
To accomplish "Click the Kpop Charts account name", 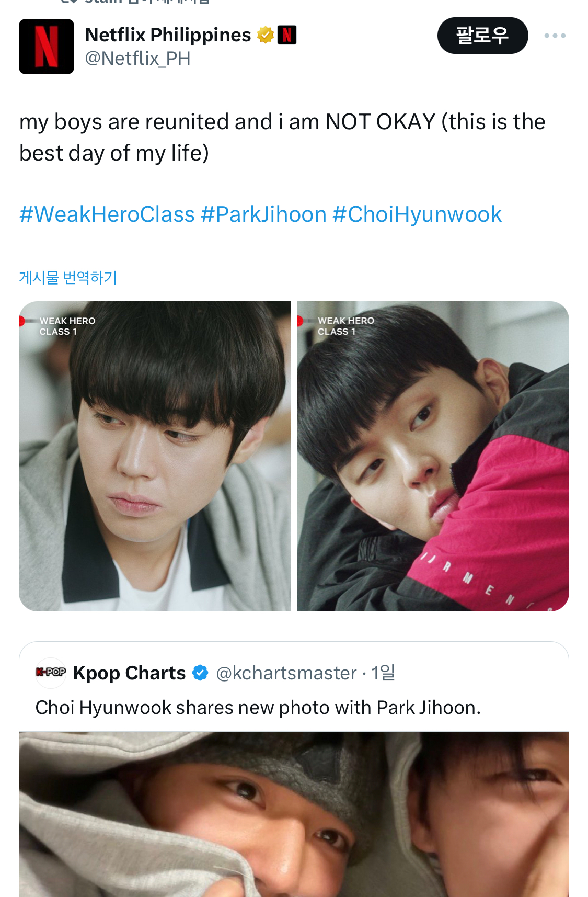I will tap(129, 673).
